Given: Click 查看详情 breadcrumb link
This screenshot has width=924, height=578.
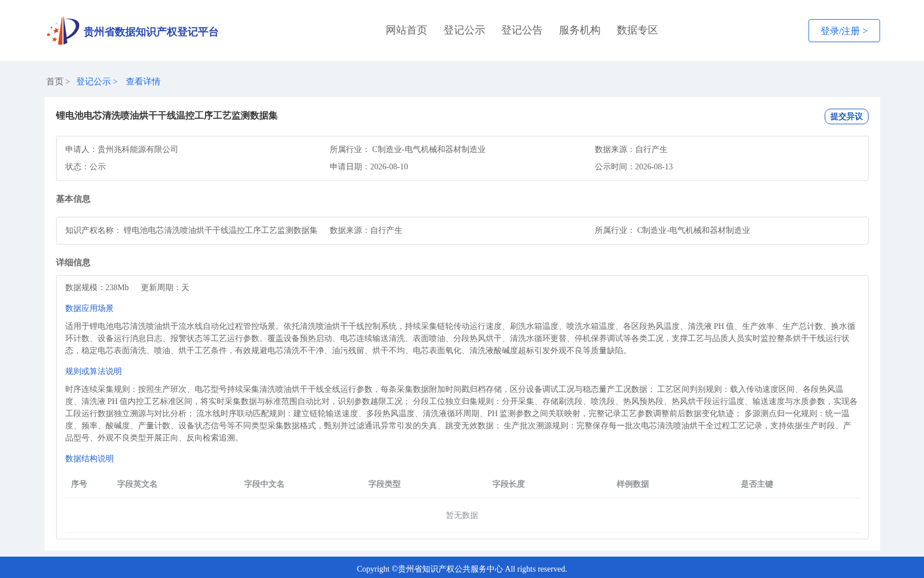Looking at the screenshot, I should click(x=143, y=81).
